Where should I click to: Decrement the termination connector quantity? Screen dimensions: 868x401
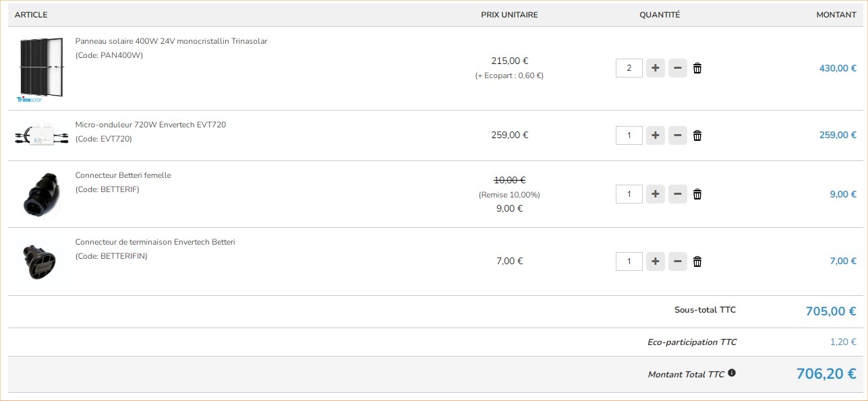pyautogui.click(x=677, y=261)
